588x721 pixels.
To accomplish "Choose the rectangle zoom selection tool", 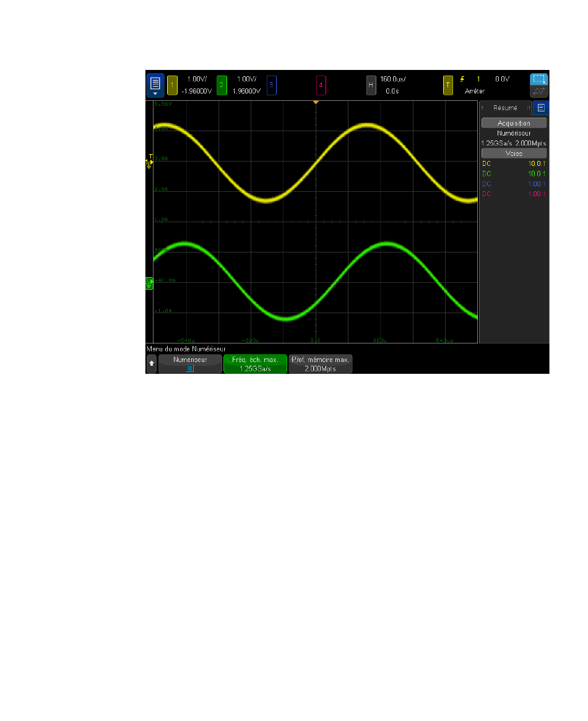I will tap(539, 79).
